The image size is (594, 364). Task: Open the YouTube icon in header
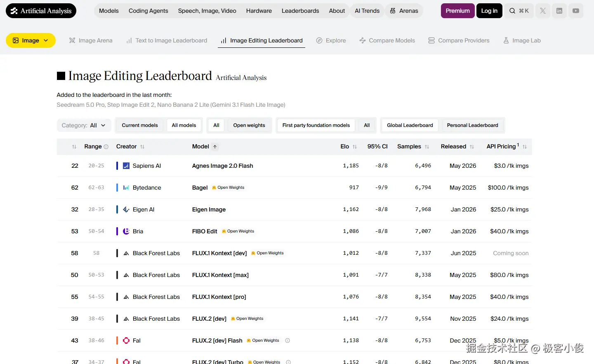point(576,11)
